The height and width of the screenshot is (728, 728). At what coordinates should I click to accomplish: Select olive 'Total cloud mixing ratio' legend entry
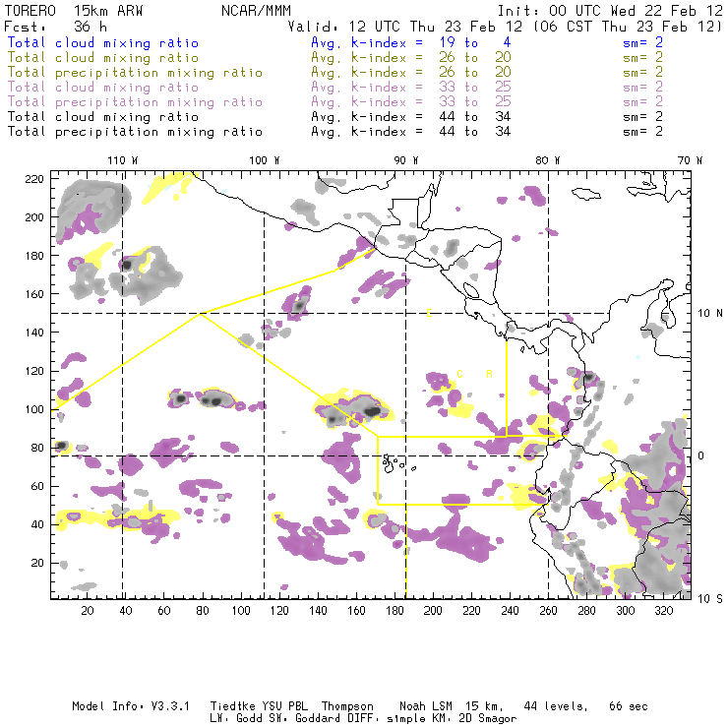103,58
